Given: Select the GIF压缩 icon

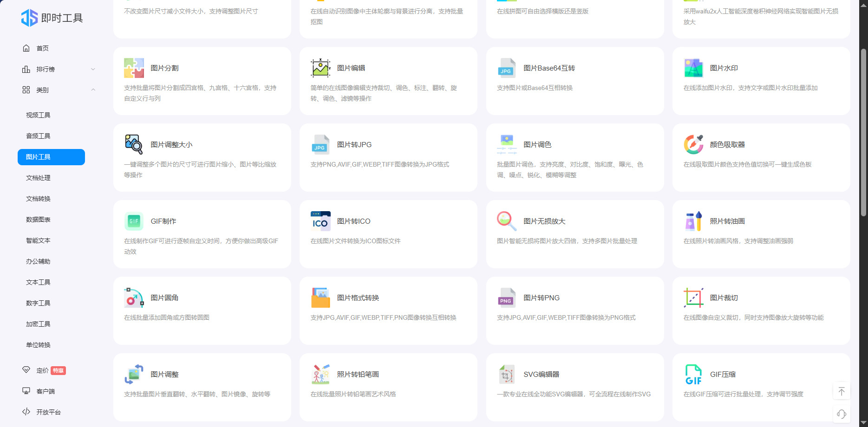Looking at the screenshot, I should coord(693,375).
